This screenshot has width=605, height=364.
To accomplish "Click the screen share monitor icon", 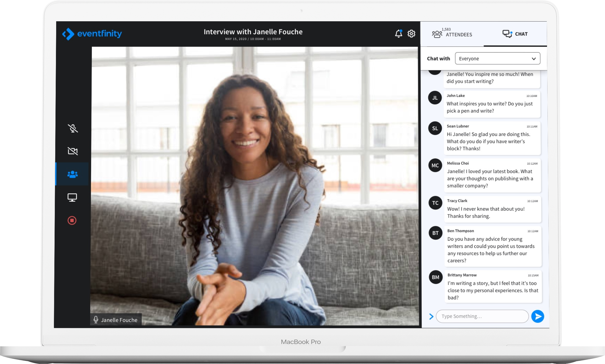I will click(72, 197).
